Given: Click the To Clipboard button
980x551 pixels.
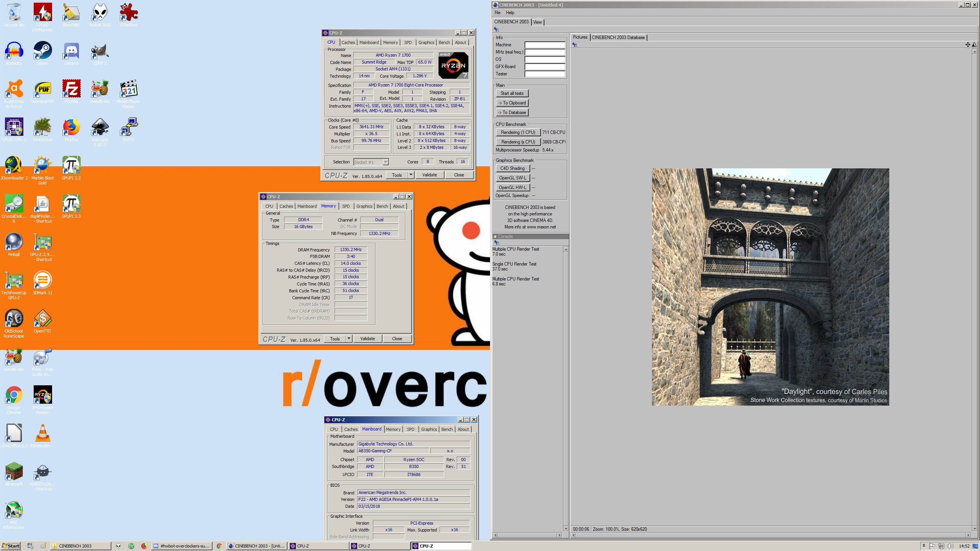Looking at the screenshot, I should tap(512, 103).
